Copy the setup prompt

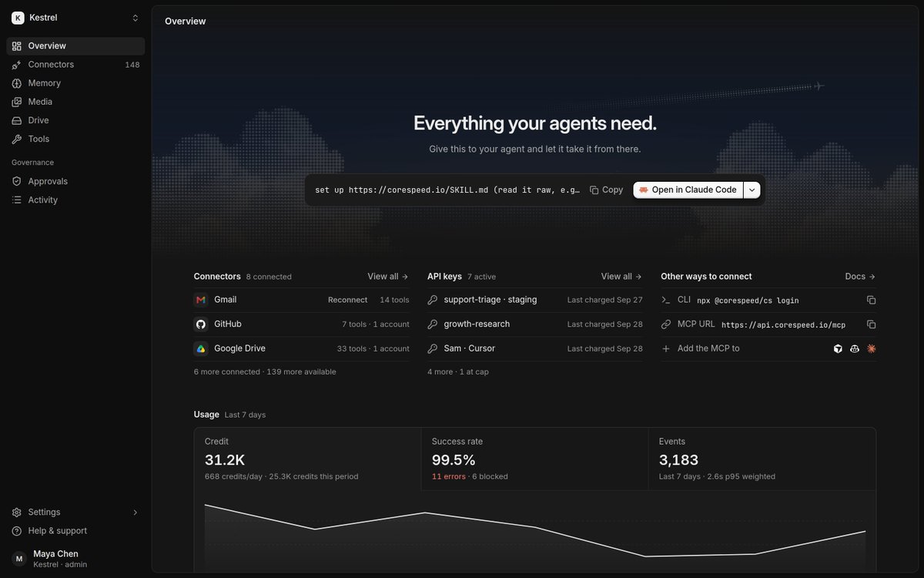point(607,190)
